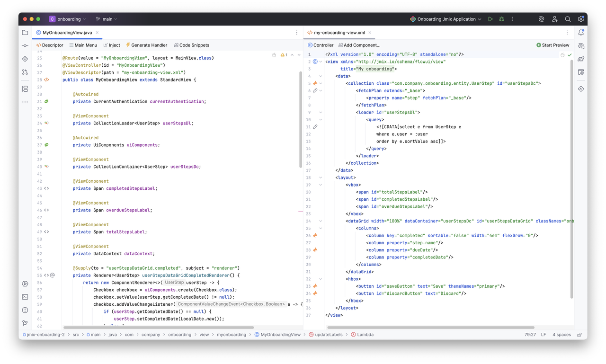Screen dimensions: 606x364
Task: Click Jmix gutter icon on XML line 5
Action: point(315,83)
